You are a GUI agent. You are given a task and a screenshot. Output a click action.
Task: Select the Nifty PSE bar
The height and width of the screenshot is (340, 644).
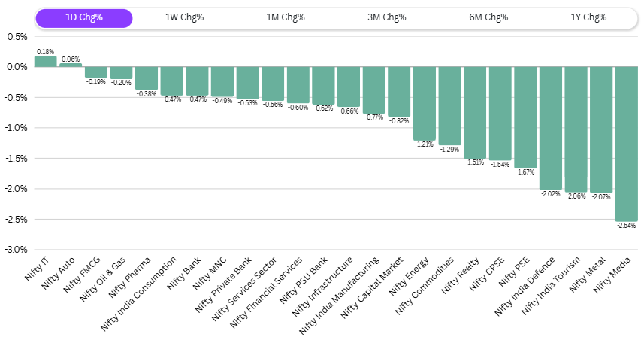coord(525,117)
